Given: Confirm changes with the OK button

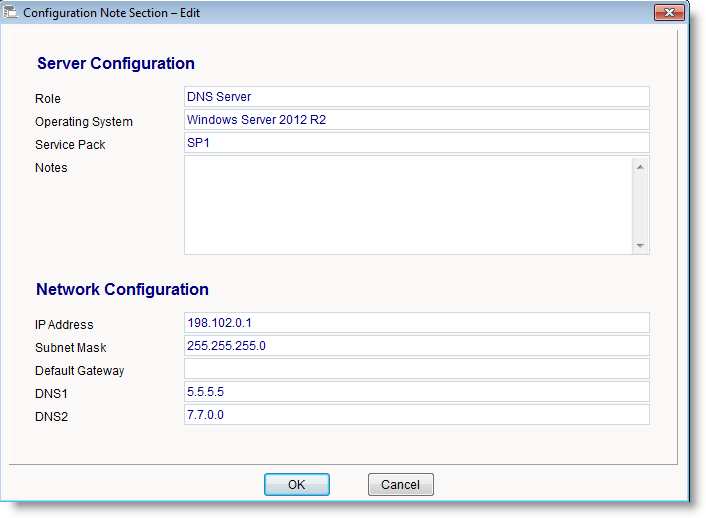Looking at the screenshot, I should (296, 485).
